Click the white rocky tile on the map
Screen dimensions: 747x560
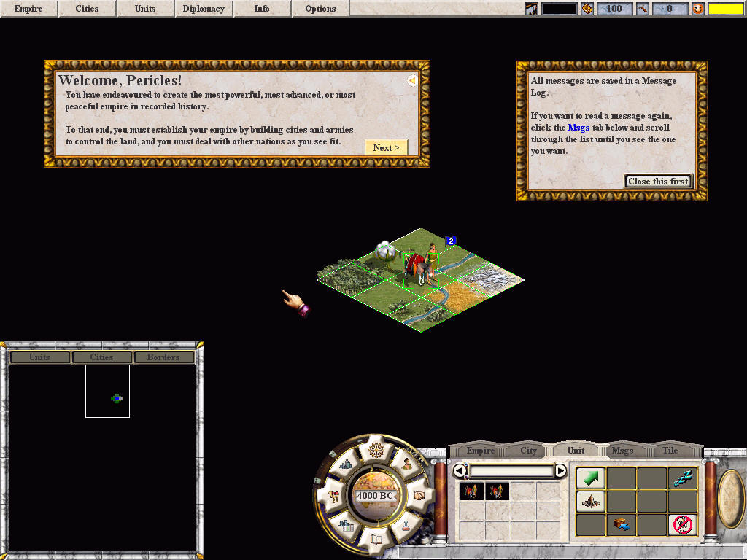click(x=490, y=279)
